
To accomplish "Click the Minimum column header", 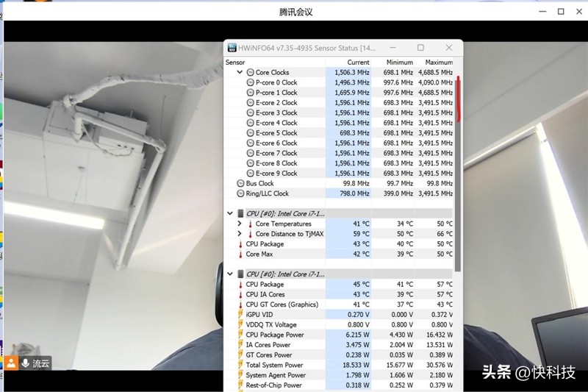I will point(400,63).
